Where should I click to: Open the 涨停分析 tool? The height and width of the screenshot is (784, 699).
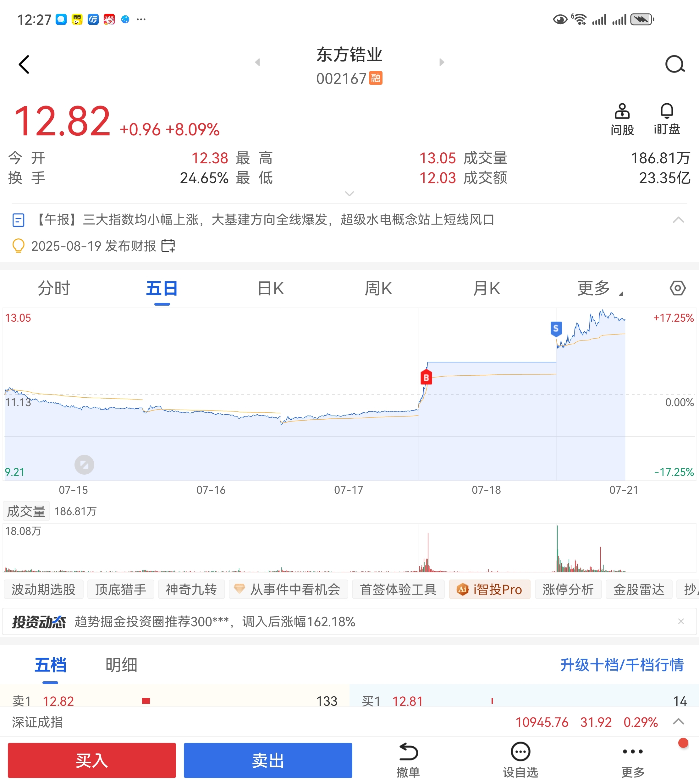point(568,590)
